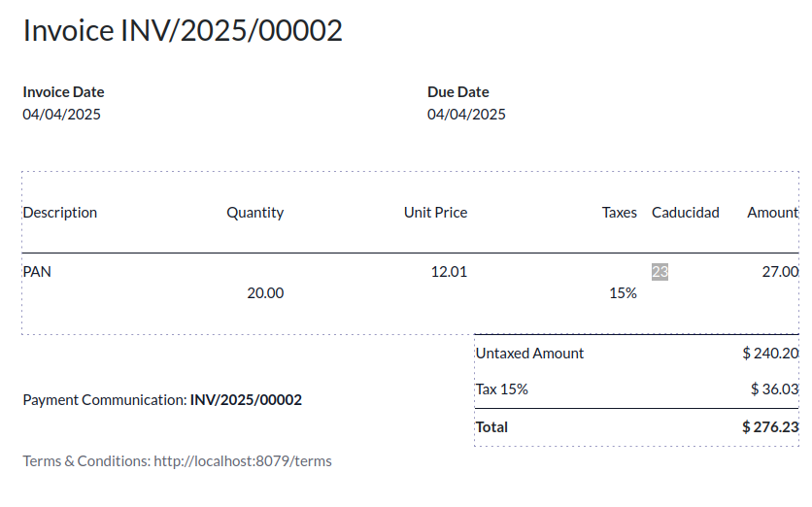Viewport: 812px width, 507px height.
Task: Select the Due Date label
Action: (457, 91)
